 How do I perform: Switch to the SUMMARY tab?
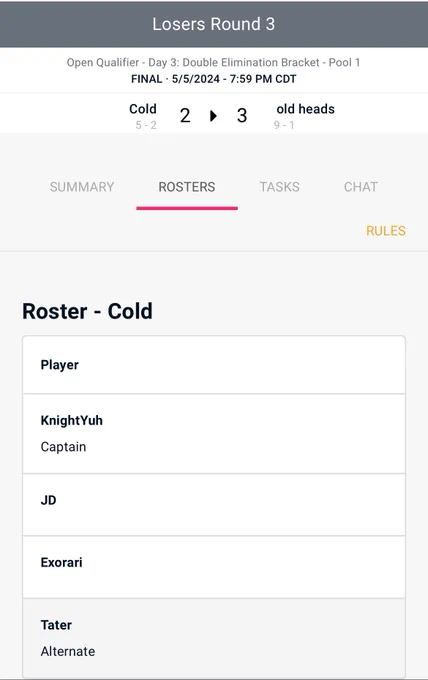click(x=82, y=187)
